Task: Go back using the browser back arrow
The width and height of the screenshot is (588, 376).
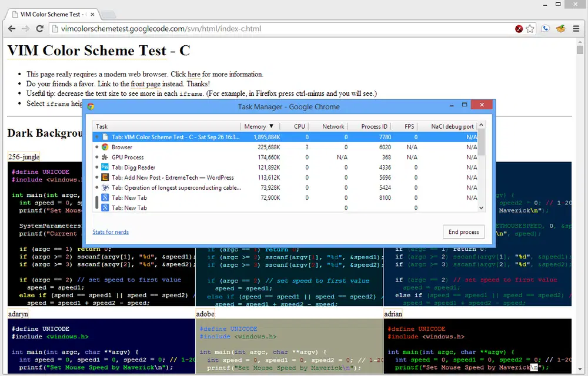Action: pyautogui.click(x=12, y=29)
